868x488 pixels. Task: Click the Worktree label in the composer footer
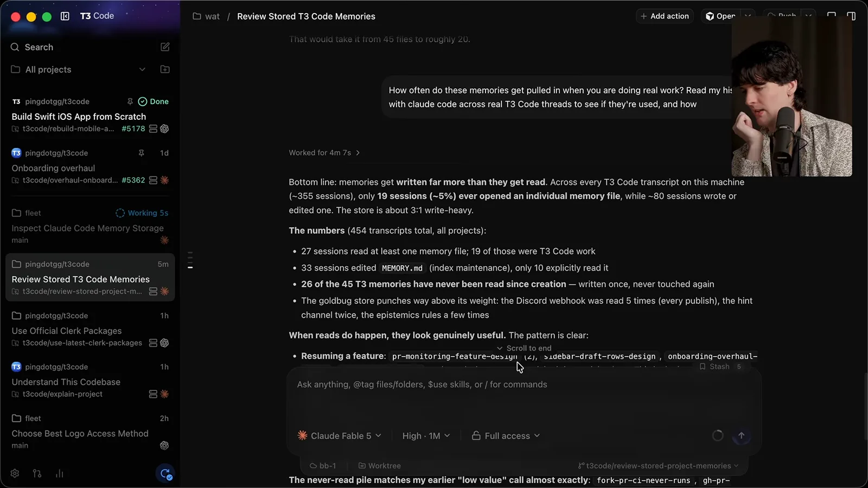point(379,466)
